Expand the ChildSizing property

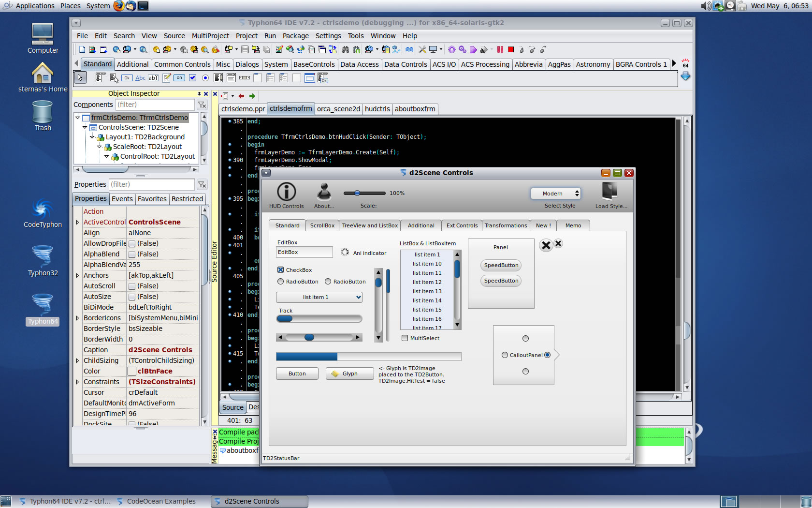click(x=77, y=360)
